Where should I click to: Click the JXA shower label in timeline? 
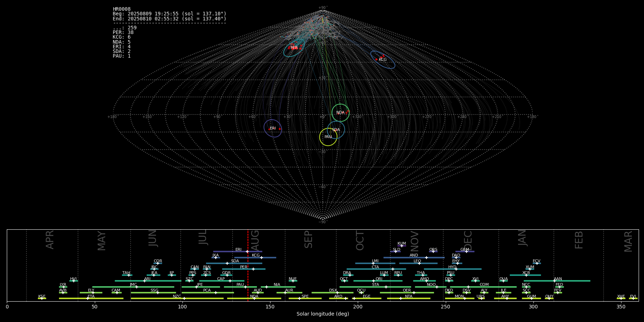click(215, 255)
